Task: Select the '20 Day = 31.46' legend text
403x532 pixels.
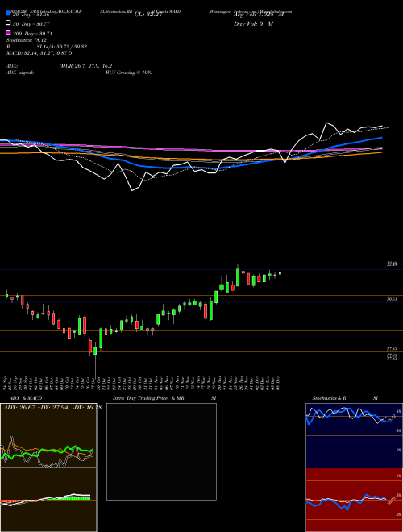Action: click(x=31, y=15)
